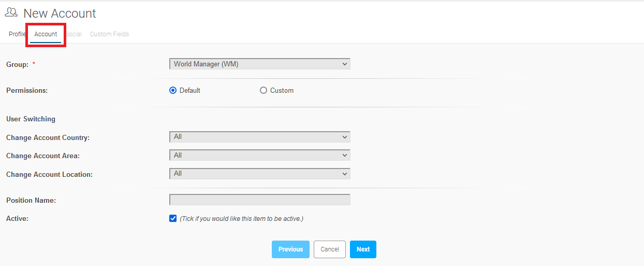Cancel the new account form

pyautogui.click(x=330, y=249)
